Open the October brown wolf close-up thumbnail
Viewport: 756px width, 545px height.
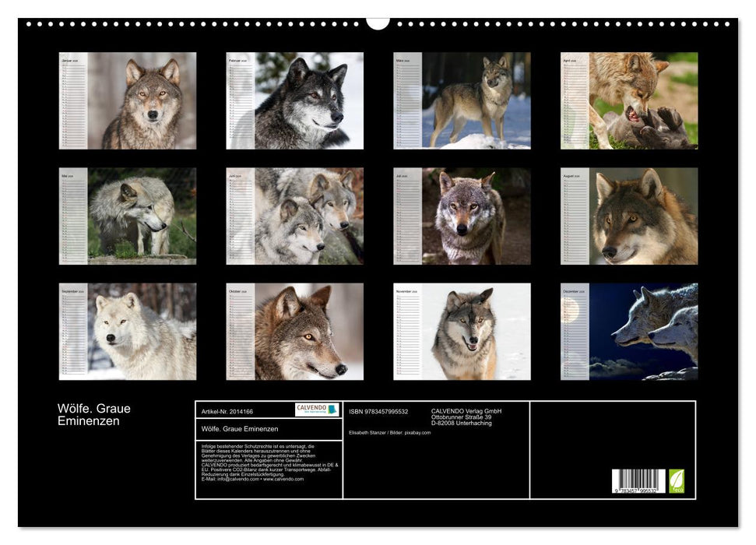click(x=295, y=332)
